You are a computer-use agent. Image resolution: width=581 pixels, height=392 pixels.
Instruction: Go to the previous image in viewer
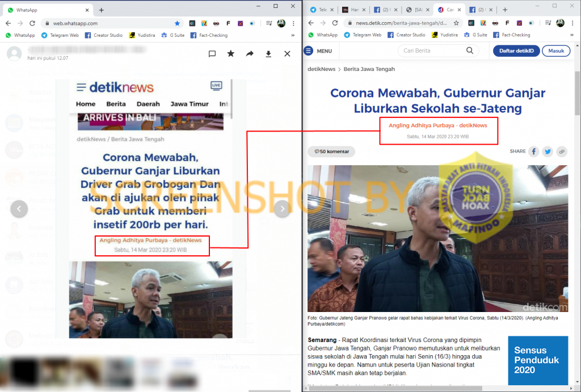(x=19, y=209)
